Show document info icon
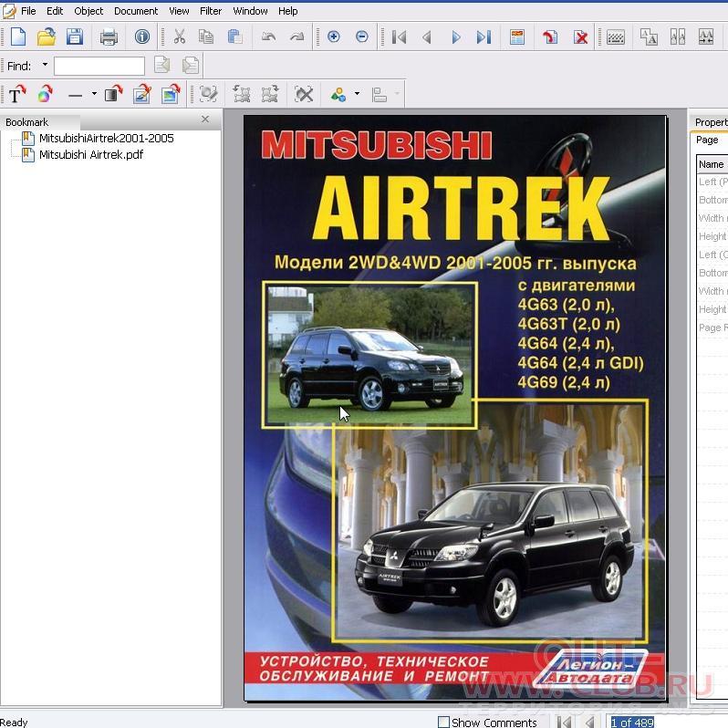 point(141,36)
